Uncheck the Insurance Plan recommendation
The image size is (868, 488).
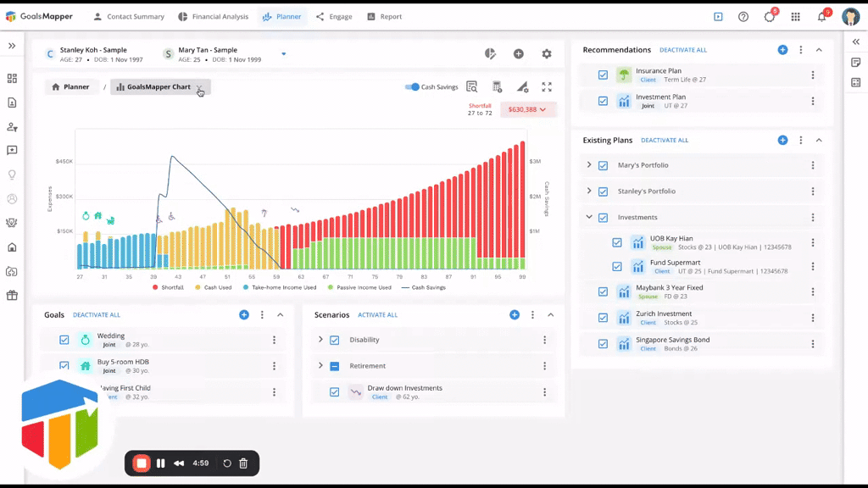pos(603,75)
